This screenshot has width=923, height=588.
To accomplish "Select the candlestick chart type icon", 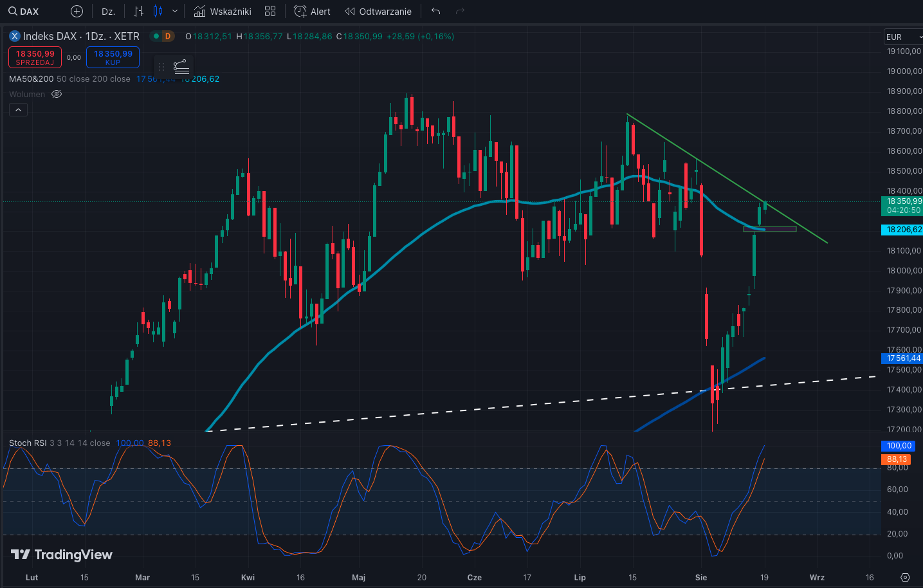I will (x=158, y=11).
